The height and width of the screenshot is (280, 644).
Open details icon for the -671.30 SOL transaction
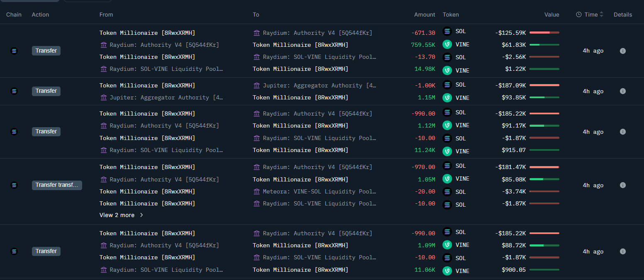tap(622, 51)
